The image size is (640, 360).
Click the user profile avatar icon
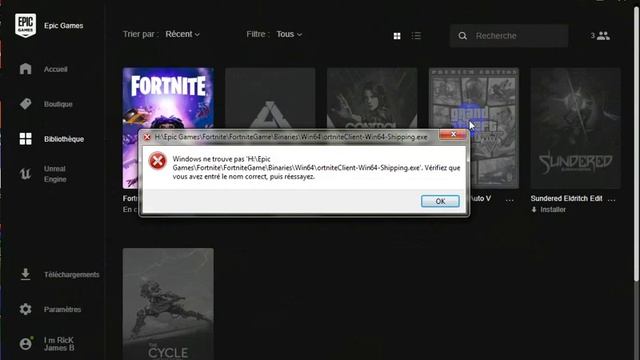coord(26,344)
